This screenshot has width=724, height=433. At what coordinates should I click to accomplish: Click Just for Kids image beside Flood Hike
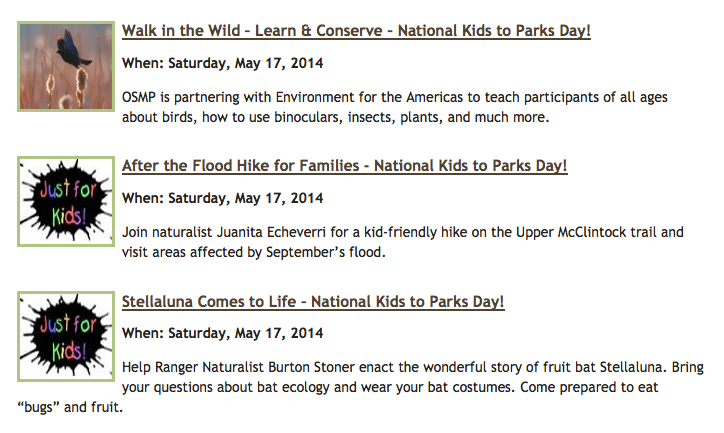click(x=65, y=202)
